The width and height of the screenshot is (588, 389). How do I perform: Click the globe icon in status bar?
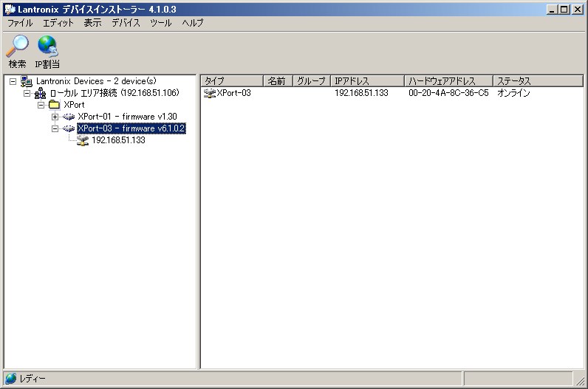coord(11,379)
